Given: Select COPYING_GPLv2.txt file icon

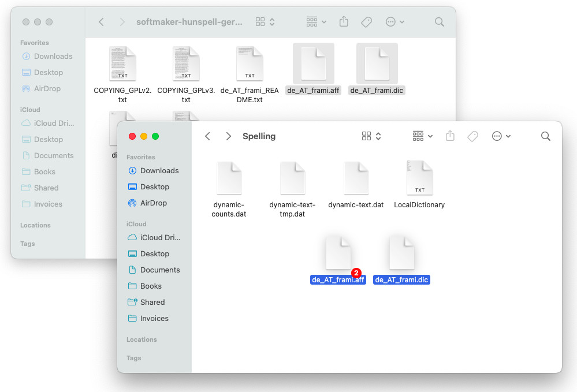Looking at the screenshot, I should click(122, 64).
